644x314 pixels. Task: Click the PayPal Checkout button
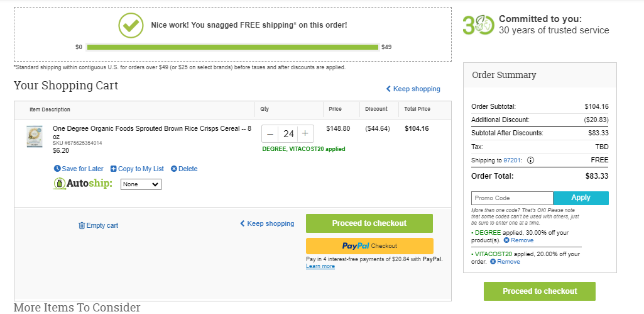[369, 246]
